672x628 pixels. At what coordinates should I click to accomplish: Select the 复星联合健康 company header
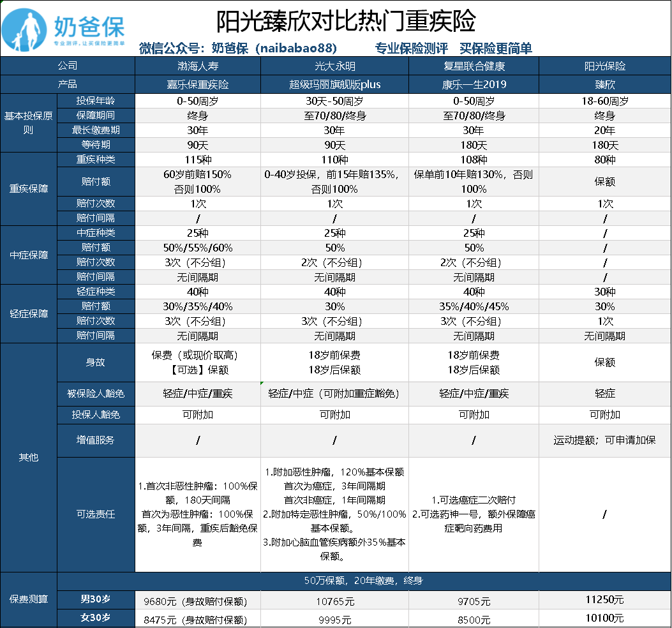474,66
